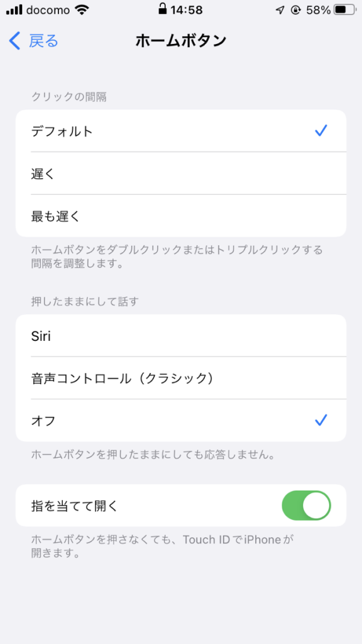Image resolution: width=362 pixels, height=644 pixels.
Task: Select Siri for press and hold
Action: (x=181, y=336)
